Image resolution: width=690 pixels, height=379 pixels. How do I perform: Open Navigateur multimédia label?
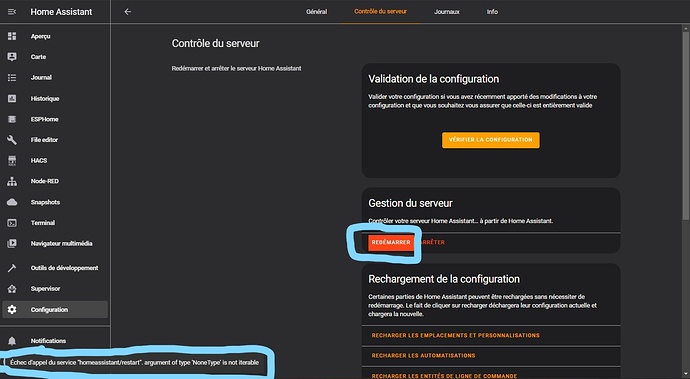click(x=61, y=243)
